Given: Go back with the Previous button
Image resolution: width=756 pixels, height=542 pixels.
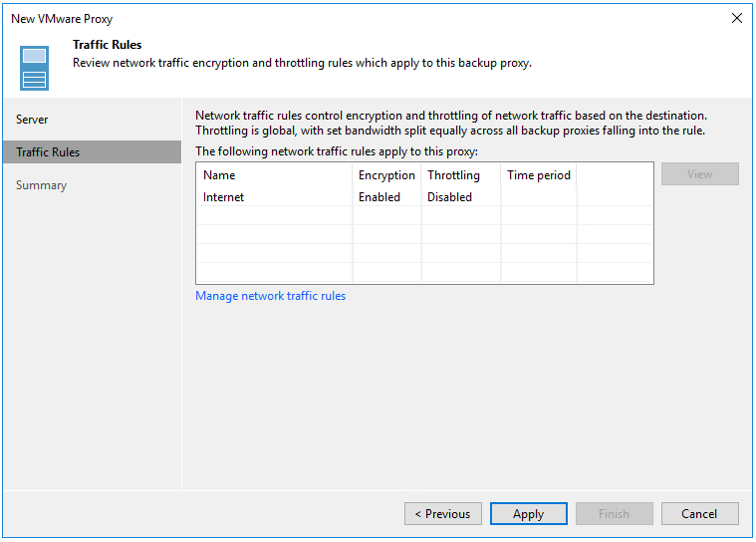Looking at the screenshot, I should (x=443, y=514).
